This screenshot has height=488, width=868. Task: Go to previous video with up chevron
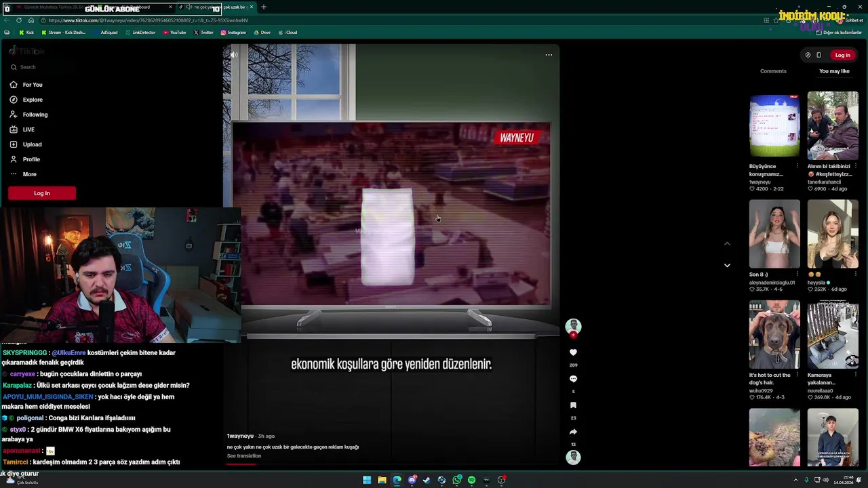click(x=727, y=243)
